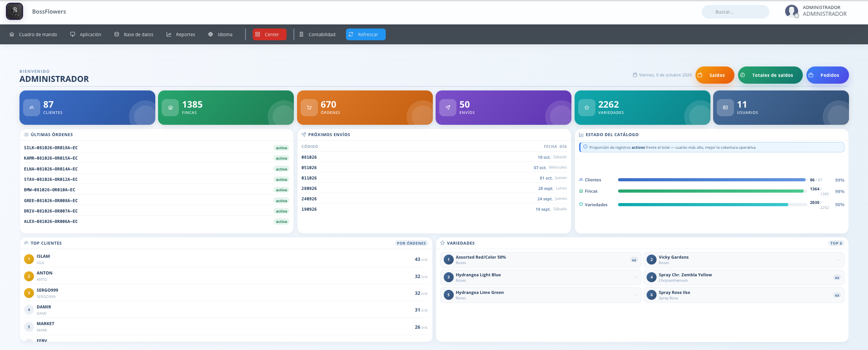Viewport: 868px width, 350px height.
Task: Click the Órdenes cart icon
Action: (309, 108)
